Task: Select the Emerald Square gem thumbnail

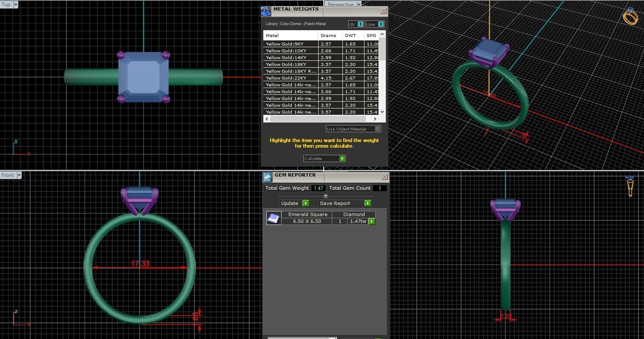Action: pos(274,218)
